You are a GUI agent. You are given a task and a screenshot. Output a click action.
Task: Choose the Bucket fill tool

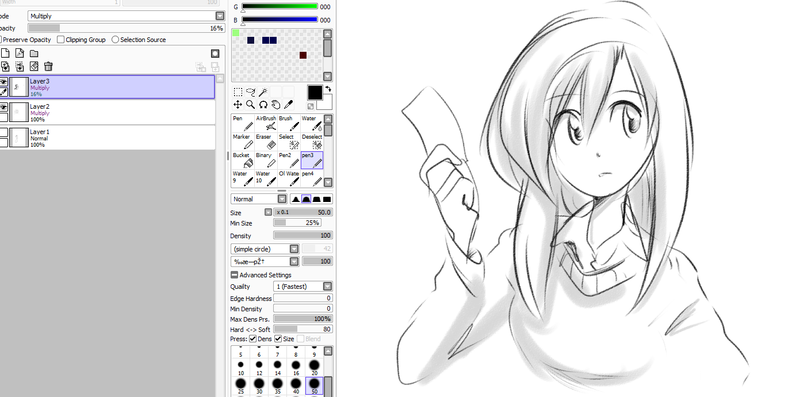click(x=243, y=160)
